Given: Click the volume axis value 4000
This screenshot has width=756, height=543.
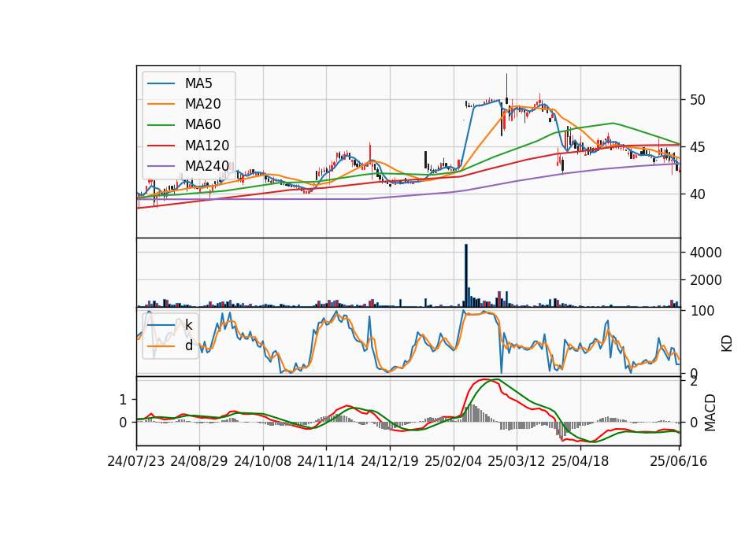Looking at the screenshot, I should [x=706, y=253].
